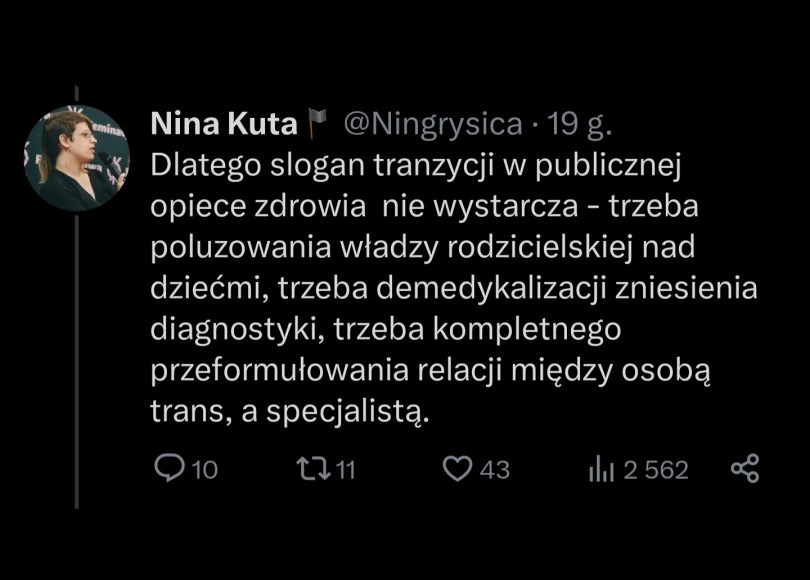
Task: Click the share icon
Action: (x=745, y=468)
